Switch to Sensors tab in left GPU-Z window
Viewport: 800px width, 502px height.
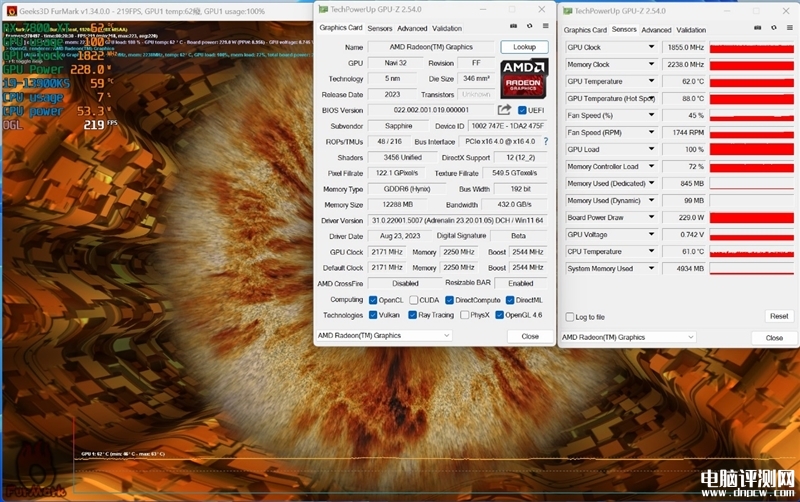380,29
